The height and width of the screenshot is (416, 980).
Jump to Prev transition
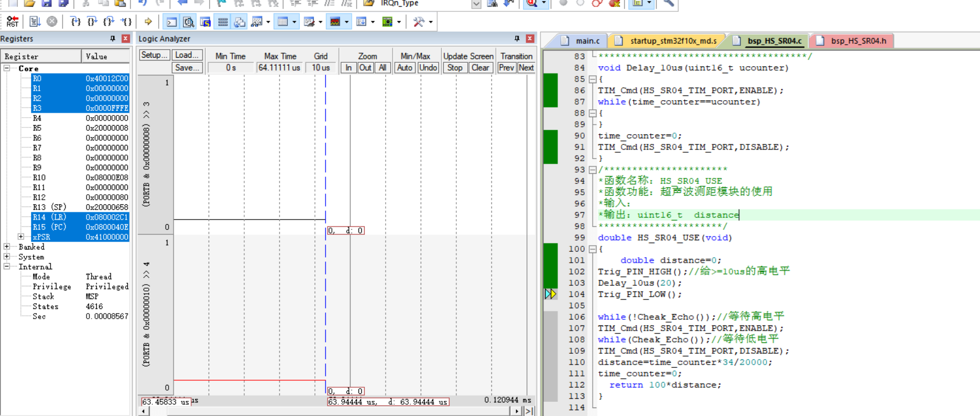[506, 67]
